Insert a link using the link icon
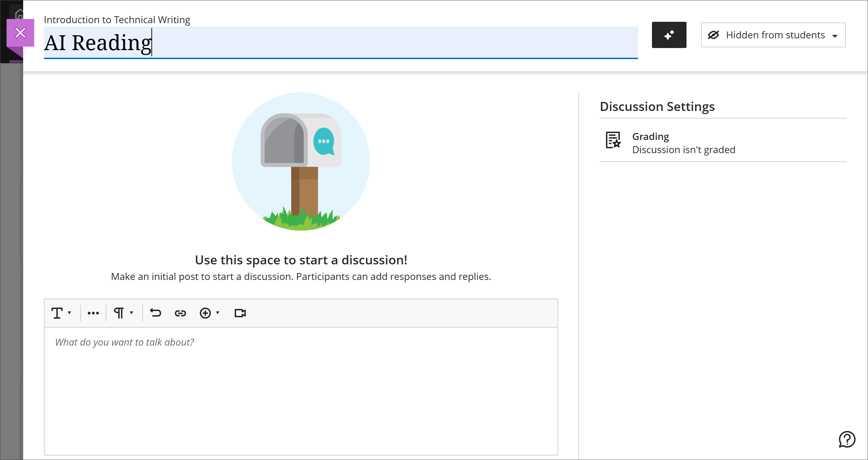The height and width of the screenshot is (460, 868). point(180,313)
